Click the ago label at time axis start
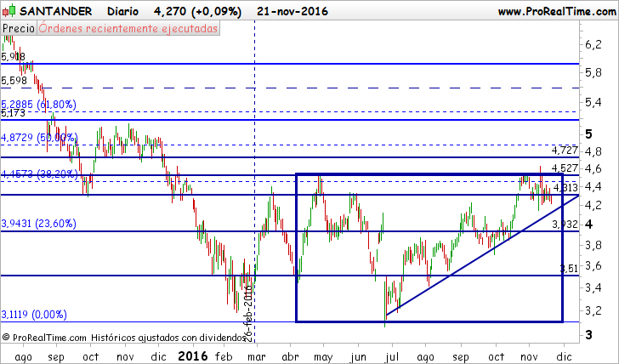619x364 pixels. tap(23, 358)
